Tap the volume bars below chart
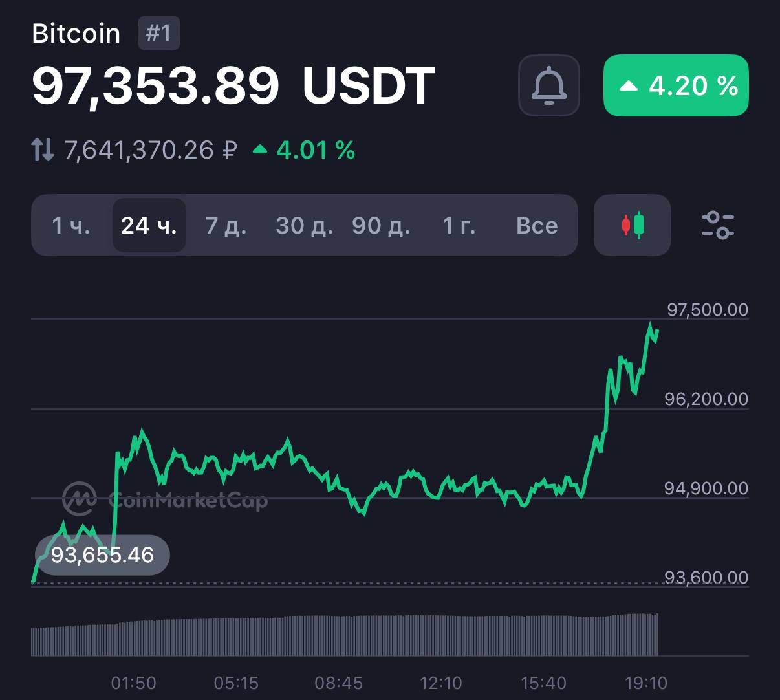This screenshot has height=700, width=780. tap(344, 637)
